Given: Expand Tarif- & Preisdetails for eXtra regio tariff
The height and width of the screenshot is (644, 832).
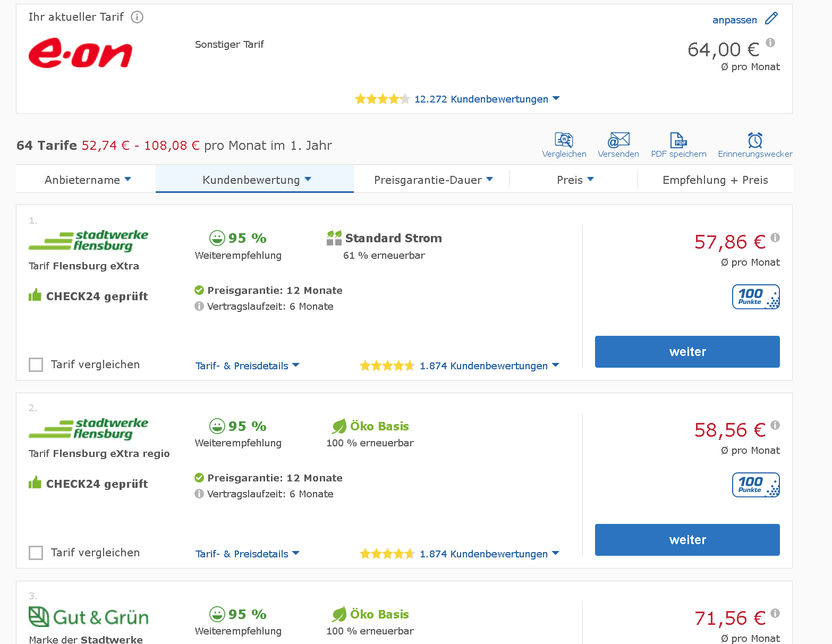Looking at the screenshot, I should tap(248, 554).
